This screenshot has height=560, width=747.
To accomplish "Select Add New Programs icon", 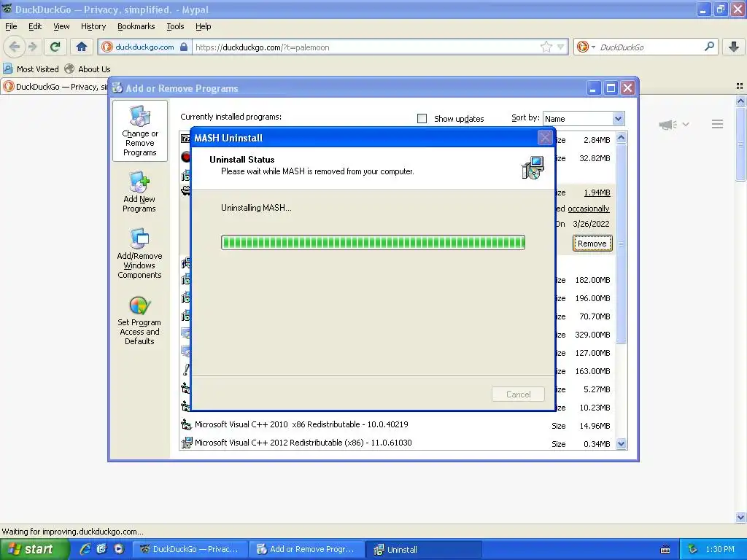I will (139, 182).
